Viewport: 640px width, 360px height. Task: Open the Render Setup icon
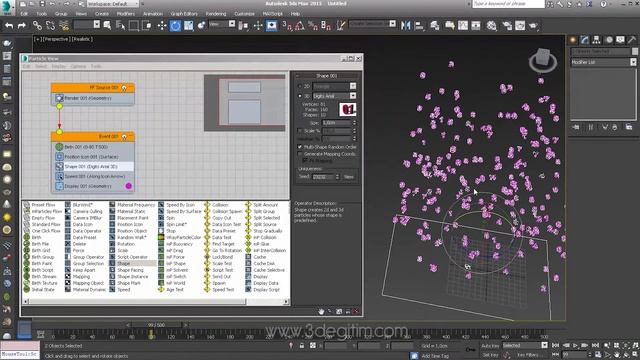click(x=507, y=26)
